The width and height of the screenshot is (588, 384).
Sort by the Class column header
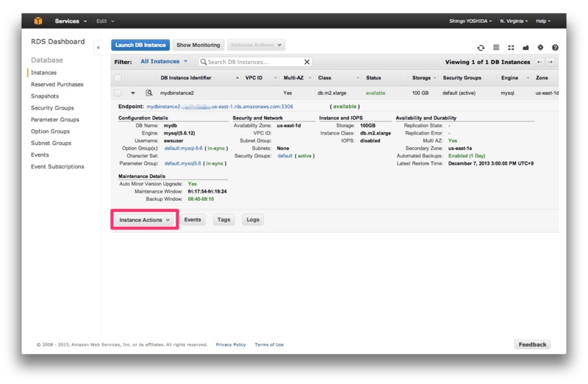coord(324,78)
